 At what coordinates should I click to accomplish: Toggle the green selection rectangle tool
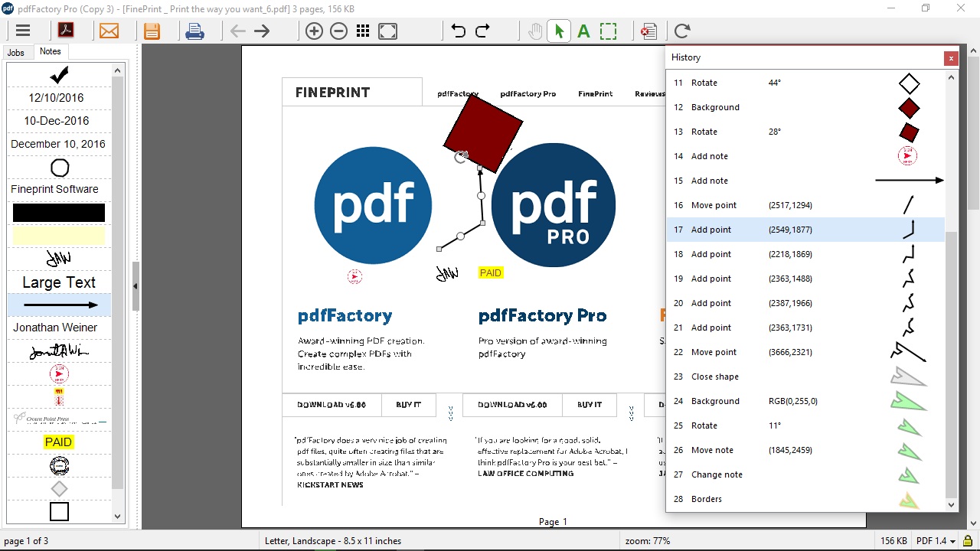click(x=608, y=31)
